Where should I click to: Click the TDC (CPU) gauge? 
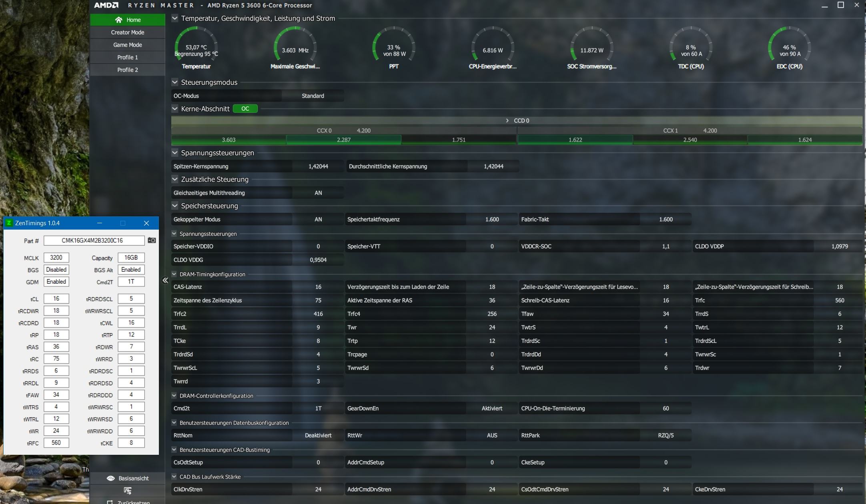click(691, 48)
